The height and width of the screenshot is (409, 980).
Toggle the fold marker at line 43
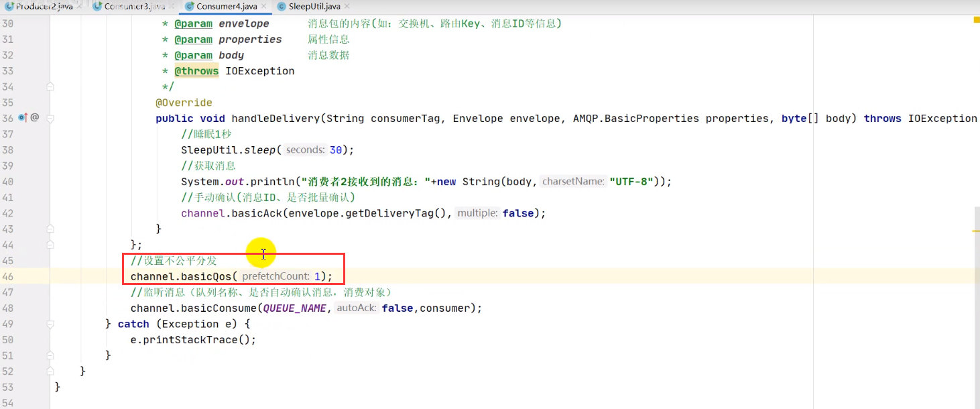[x=50, y=229]
